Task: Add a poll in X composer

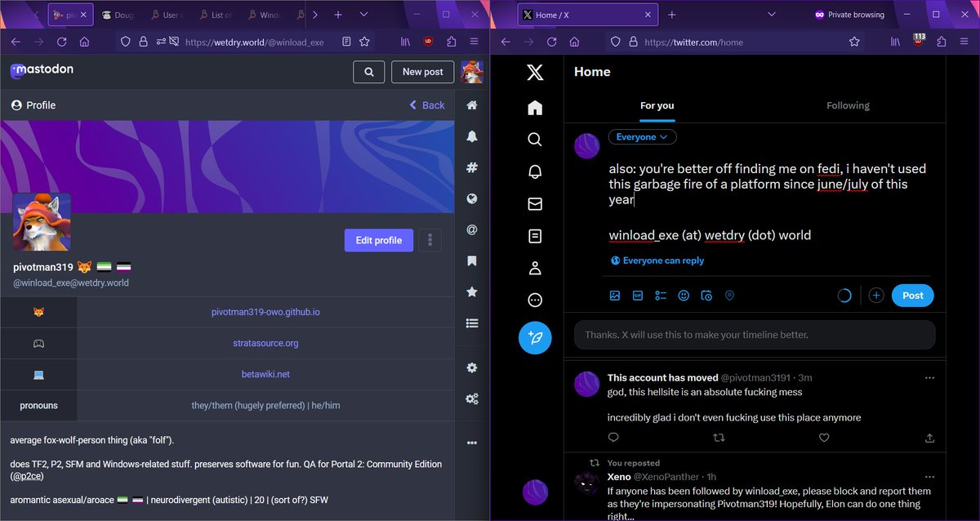Action: tap(661, 296)
